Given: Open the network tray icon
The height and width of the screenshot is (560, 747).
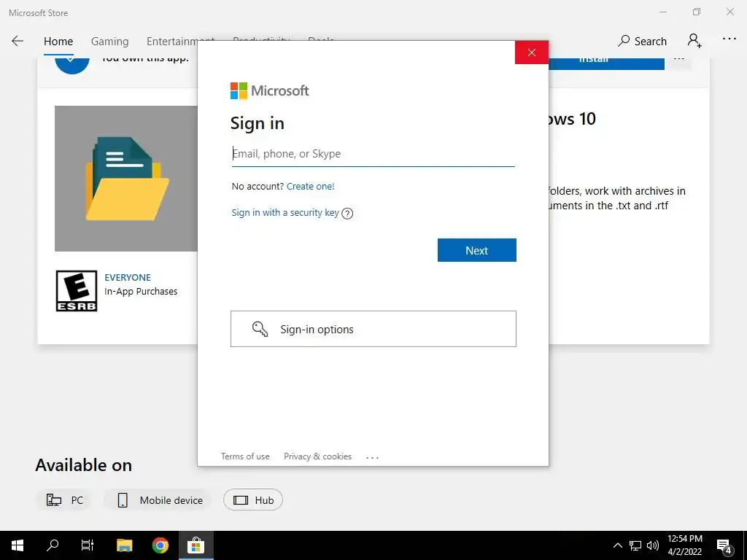Looking at the screenshot, I should [x=635, y=545].
